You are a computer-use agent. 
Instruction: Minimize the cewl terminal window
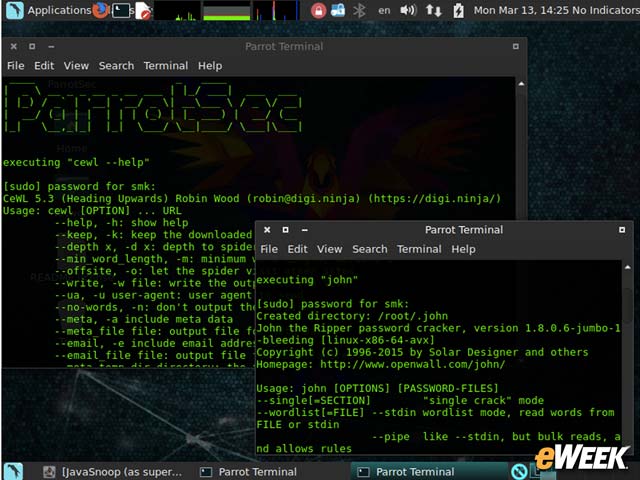51,47
